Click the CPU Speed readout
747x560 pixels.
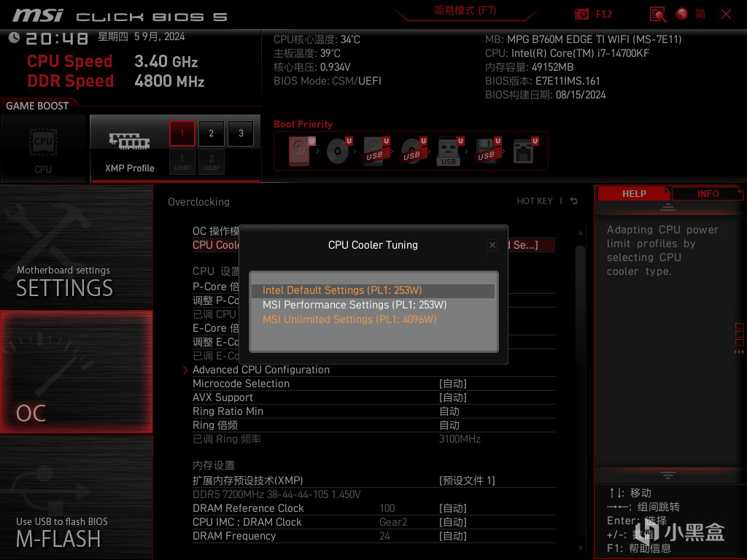tap(112, 61)
